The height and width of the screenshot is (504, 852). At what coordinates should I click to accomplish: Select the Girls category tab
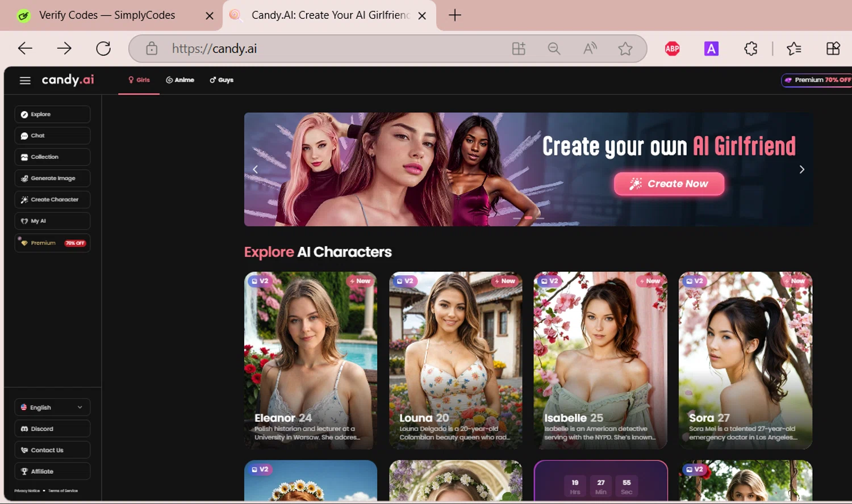click(139, 80)
